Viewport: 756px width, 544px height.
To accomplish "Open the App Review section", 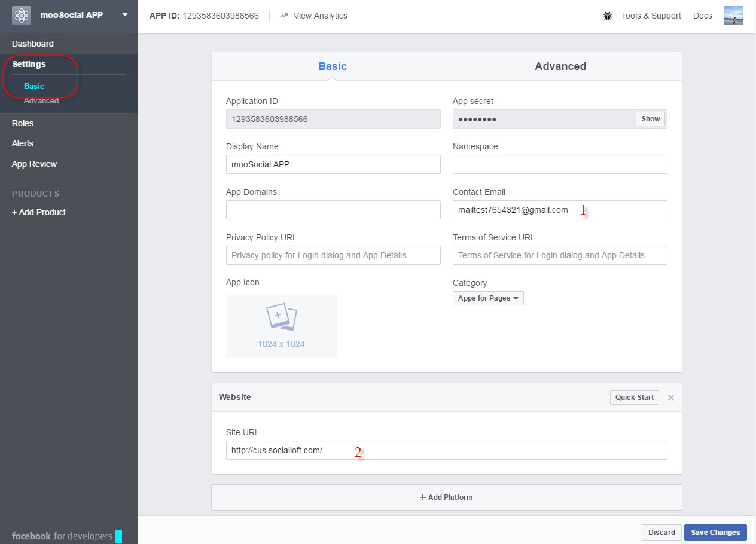I will click(35, 163).
